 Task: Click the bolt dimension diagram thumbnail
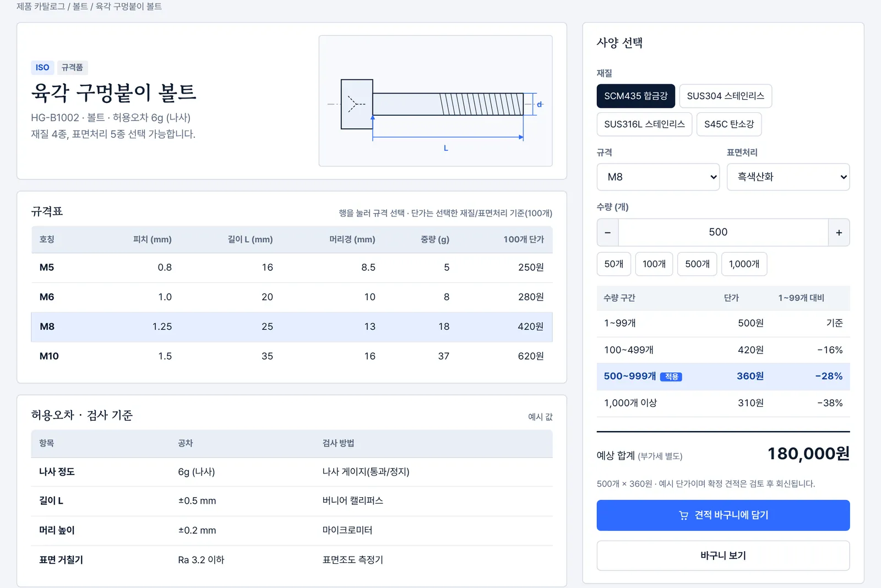click(x=436, y=101)
